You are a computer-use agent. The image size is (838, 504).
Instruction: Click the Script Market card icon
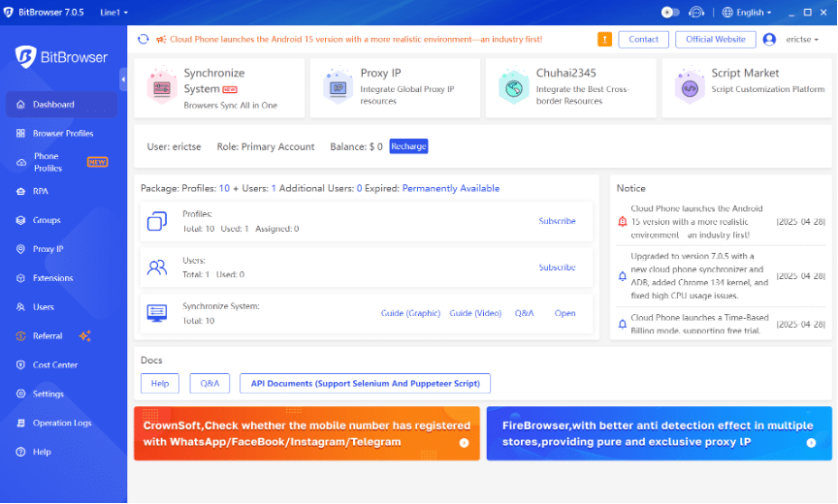click(690, 85)
